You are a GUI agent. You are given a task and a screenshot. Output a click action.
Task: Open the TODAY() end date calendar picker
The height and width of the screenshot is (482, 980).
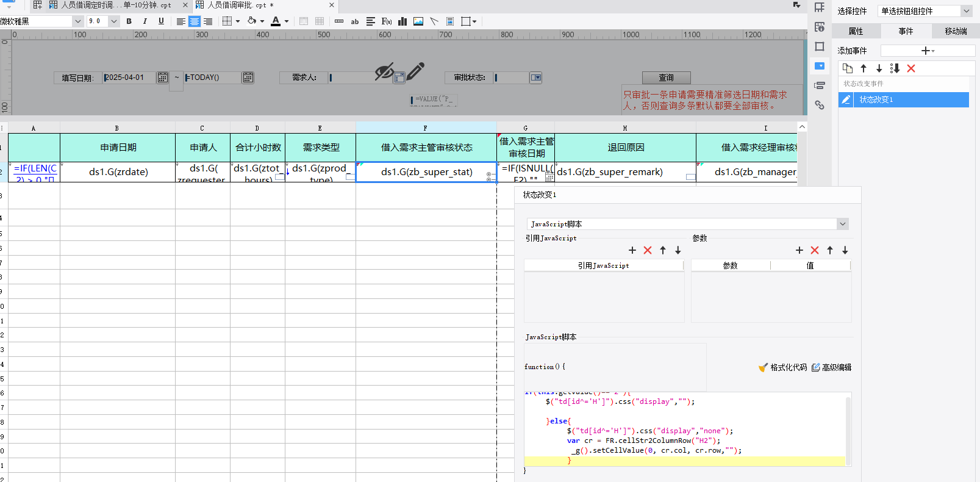coord(248,77)
